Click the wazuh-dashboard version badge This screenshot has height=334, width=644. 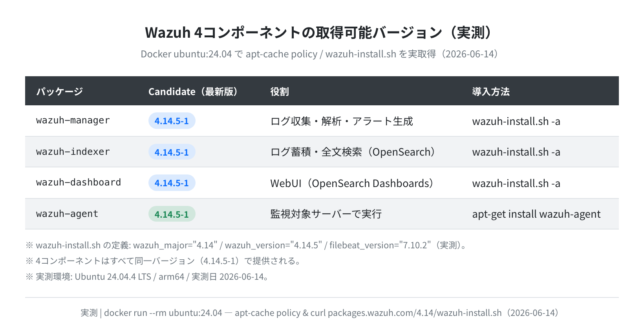[x=172, y=183]
